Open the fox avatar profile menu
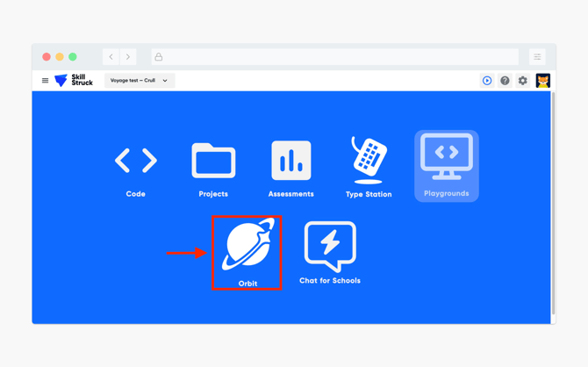 [x=542, y=80]
